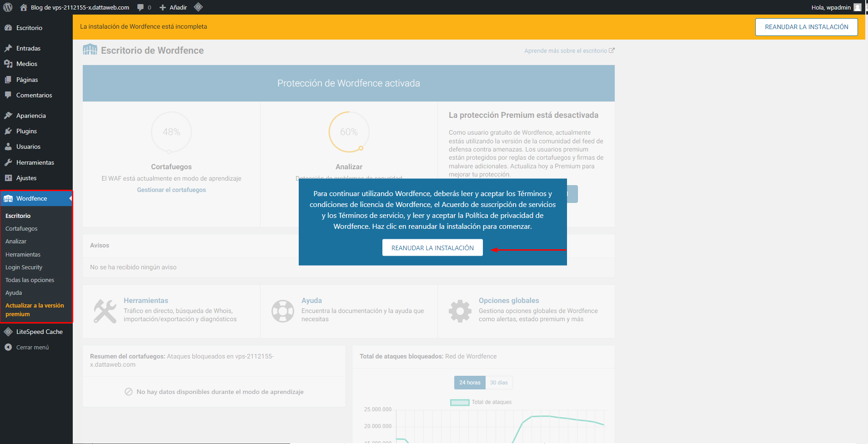
Task: Click the Opciones globales tile heading
Action: (509, 301)
